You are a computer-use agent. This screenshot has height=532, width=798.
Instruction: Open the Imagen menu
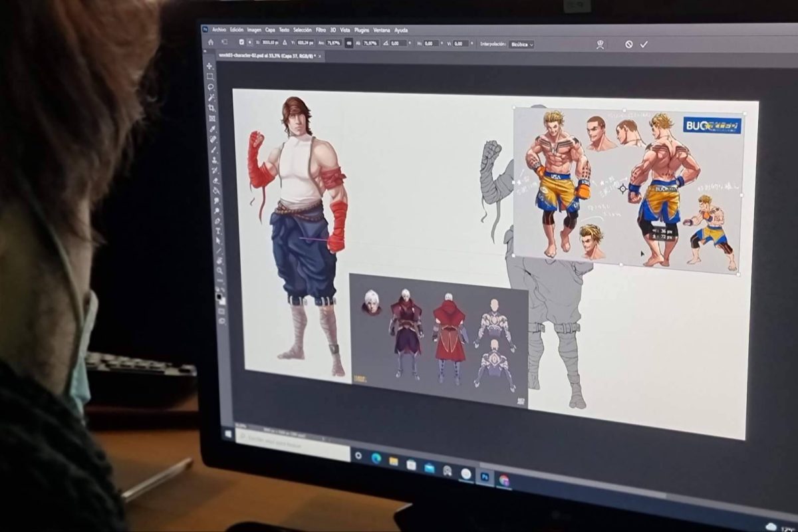[254, 30]
